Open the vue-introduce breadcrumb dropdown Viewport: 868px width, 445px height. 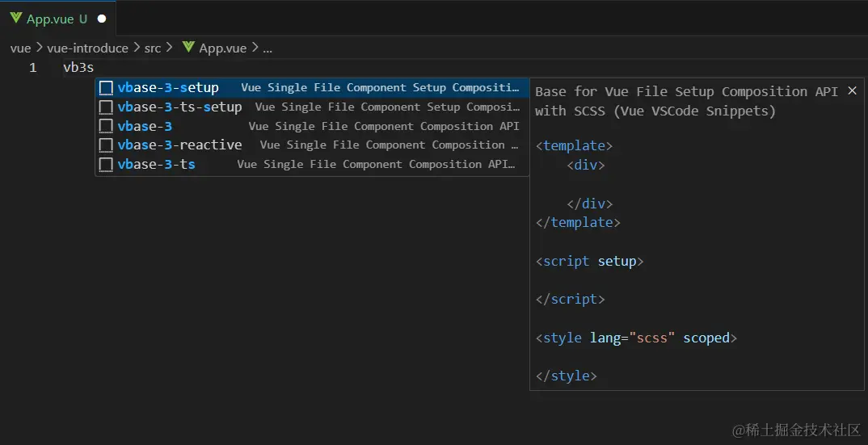coord(87,48)
